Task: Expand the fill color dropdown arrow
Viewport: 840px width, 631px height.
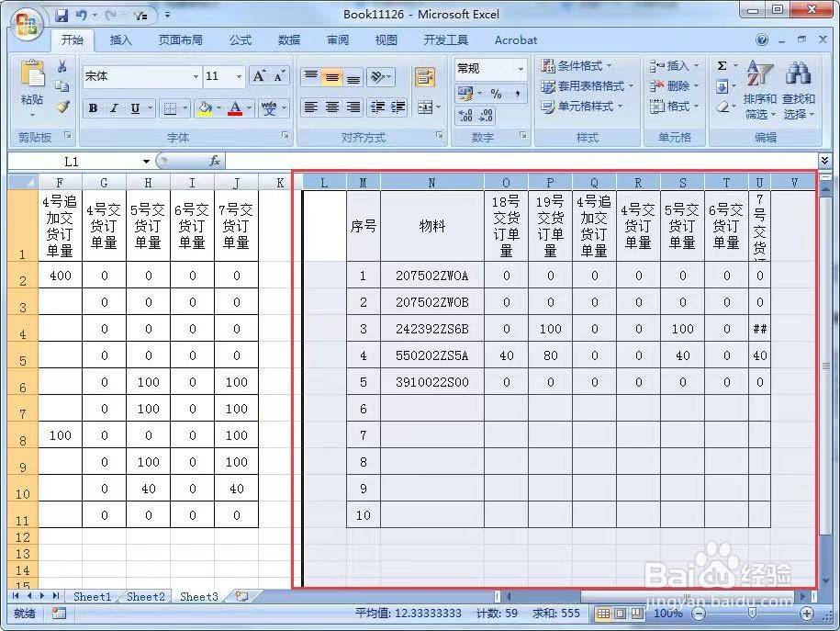Action: [220, 107]
